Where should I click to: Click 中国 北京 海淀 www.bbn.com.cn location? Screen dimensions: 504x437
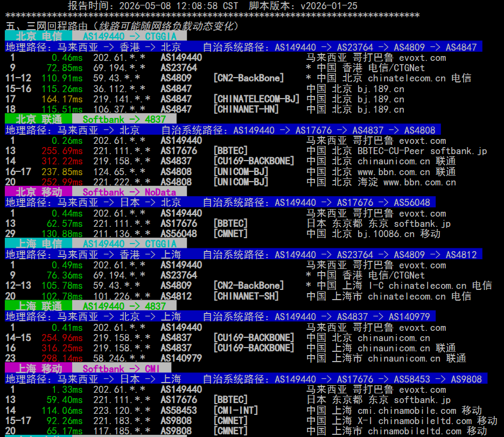coord(381,182)
